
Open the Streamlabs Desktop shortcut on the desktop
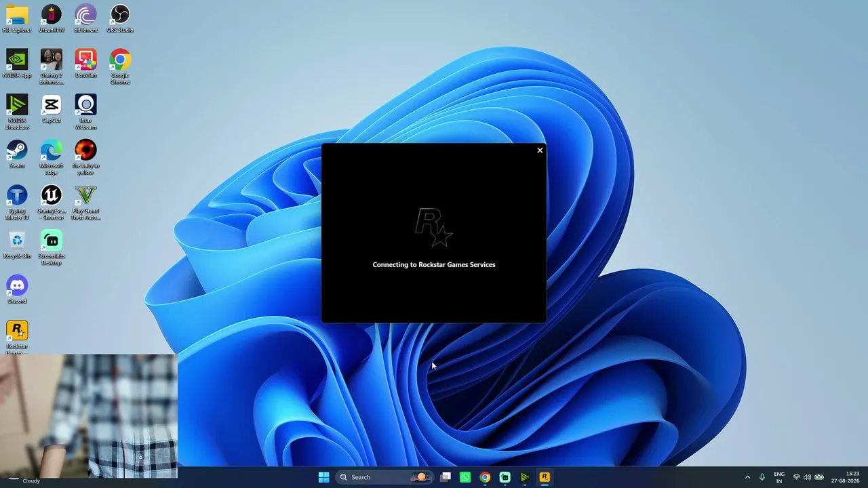pyautogui.click(x=52, y=248)
